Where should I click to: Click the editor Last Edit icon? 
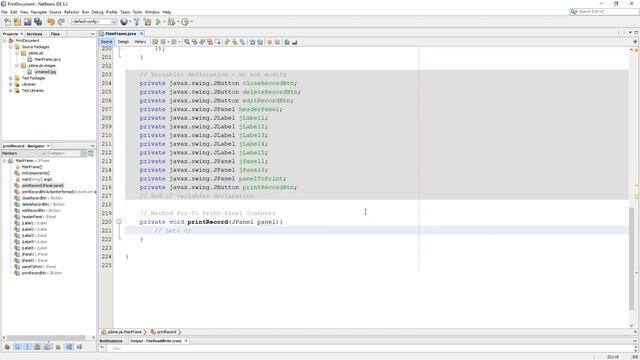(x=155, y=42)
